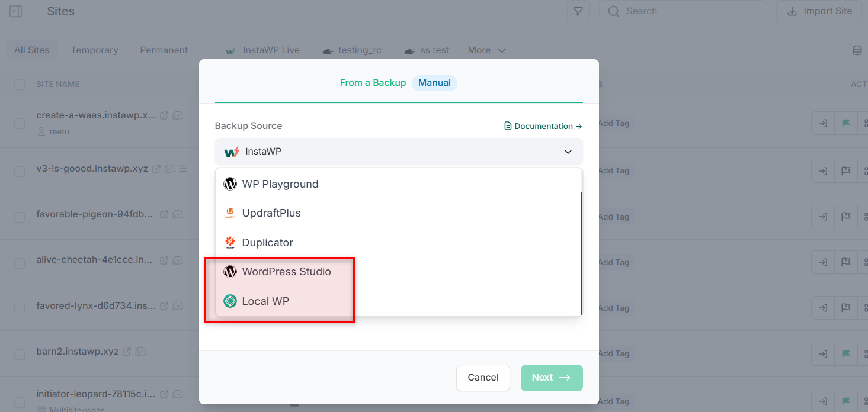Open favored-lynx site external link
Image resolution: width=868 pixels, height=412 pixels.
tap(164, 306)
